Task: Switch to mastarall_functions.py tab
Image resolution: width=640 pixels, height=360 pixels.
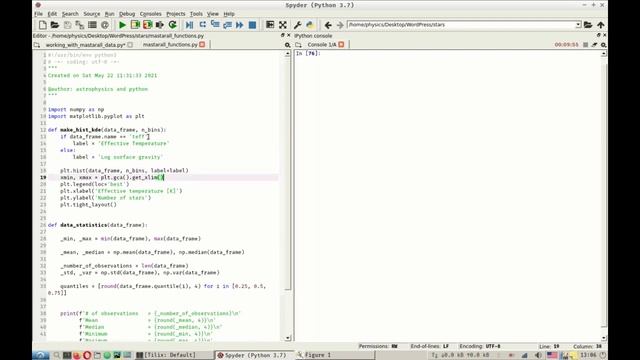Action: (x=170, y=45)
